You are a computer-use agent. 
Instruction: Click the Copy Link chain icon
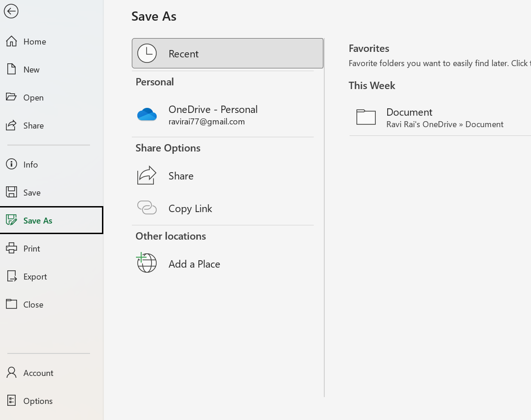tap(147, 207)
